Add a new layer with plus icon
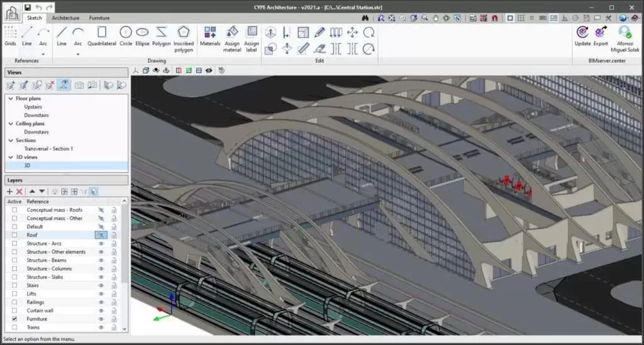644x345 pixels. pos(9,191)
